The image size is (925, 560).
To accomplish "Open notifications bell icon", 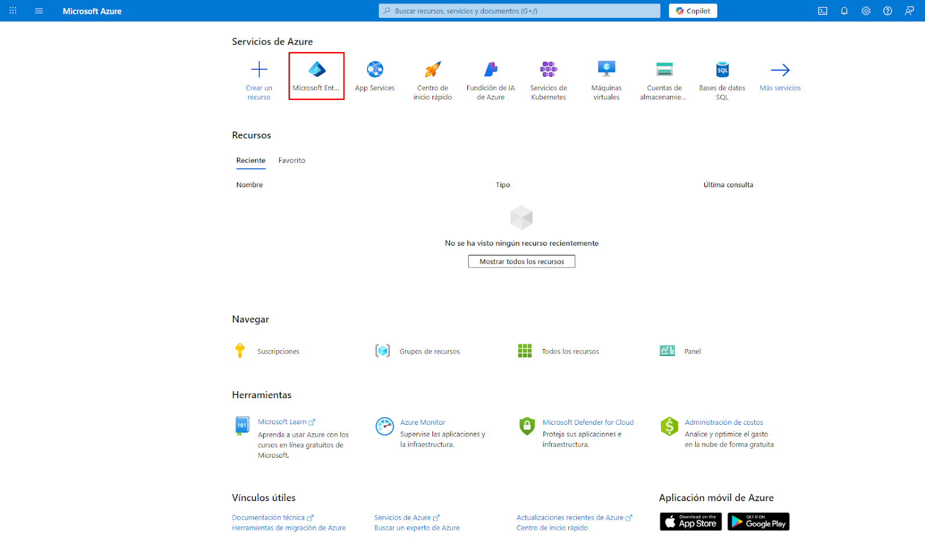I will (844, 11).
